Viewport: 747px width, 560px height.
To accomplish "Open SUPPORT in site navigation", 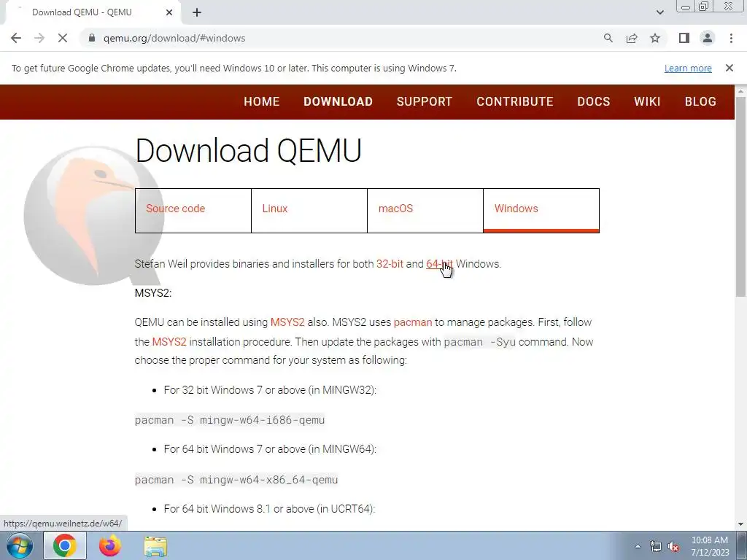I will click(425, 101).
